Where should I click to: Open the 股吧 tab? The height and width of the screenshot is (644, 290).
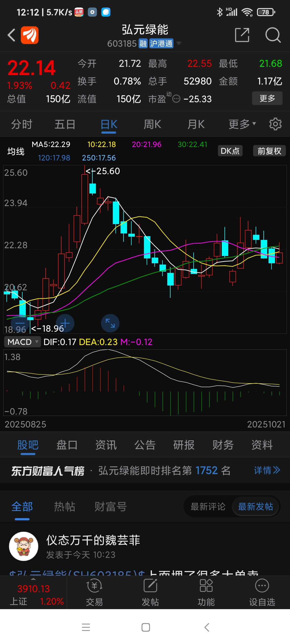click(28, 445)
